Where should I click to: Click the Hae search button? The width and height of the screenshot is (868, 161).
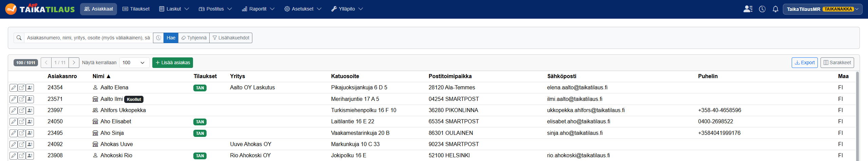coord(171,38)
